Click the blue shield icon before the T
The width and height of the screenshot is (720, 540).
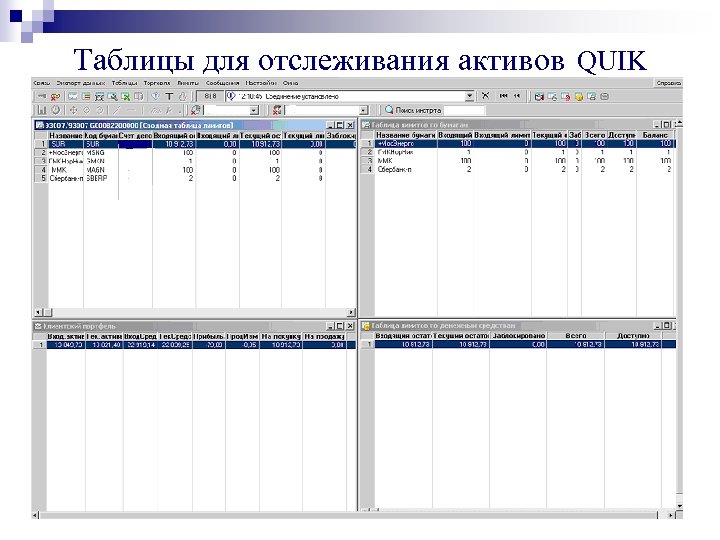coord(156,96)
